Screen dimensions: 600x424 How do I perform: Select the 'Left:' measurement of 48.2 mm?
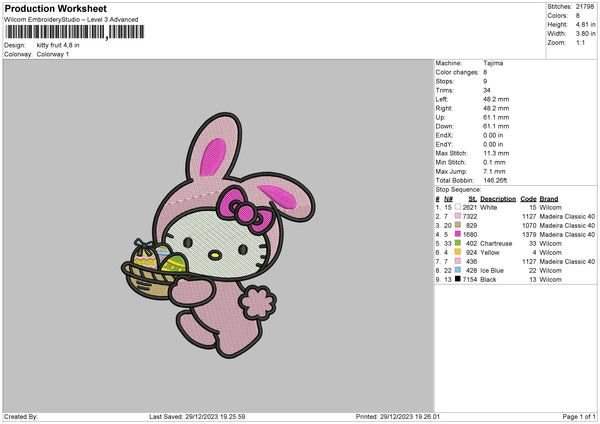(x=496, y=99)
